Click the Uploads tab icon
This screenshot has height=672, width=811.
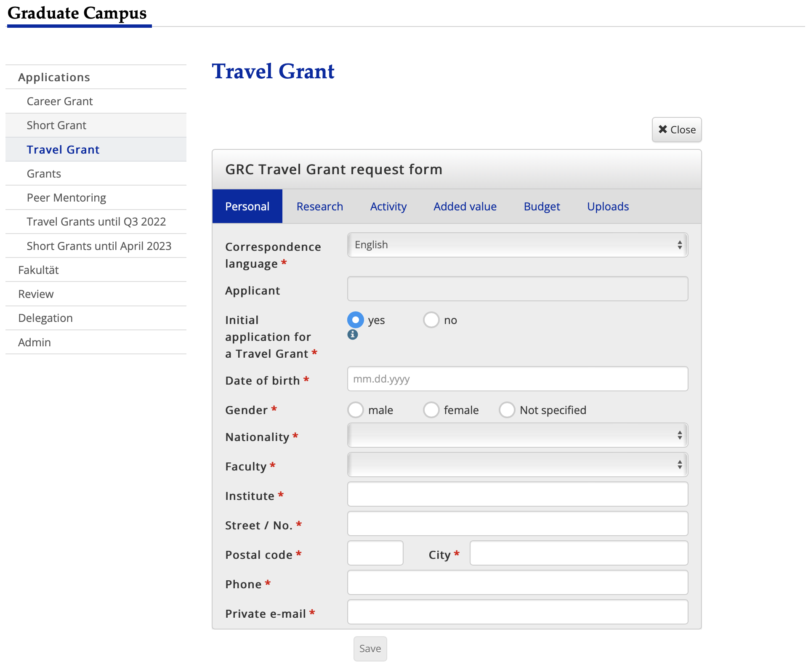[606, 206]
